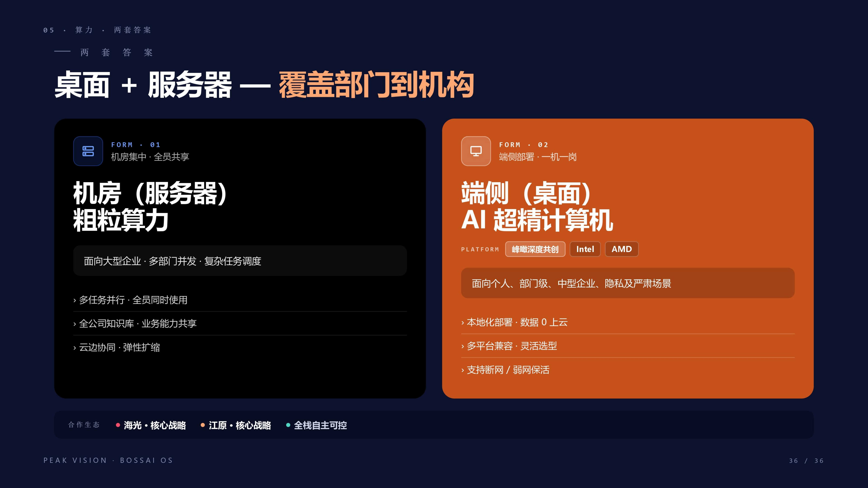Viewport: 868px width, 488px height.
Task: Expand the 本地化部署 · 数据 0 上云 item
Action: pos(628,322)
